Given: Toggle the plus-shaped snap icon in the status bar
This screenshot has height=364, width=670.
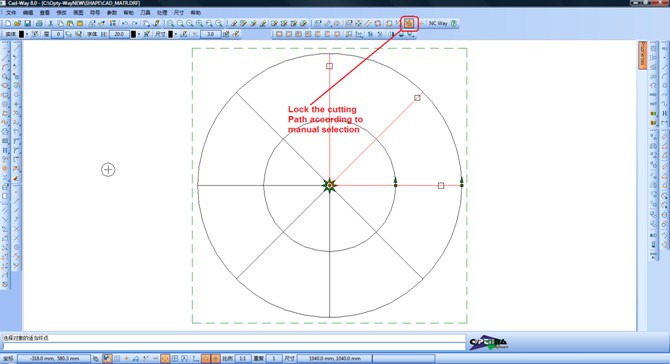Looking at the screenshot, I should point(126,358).
